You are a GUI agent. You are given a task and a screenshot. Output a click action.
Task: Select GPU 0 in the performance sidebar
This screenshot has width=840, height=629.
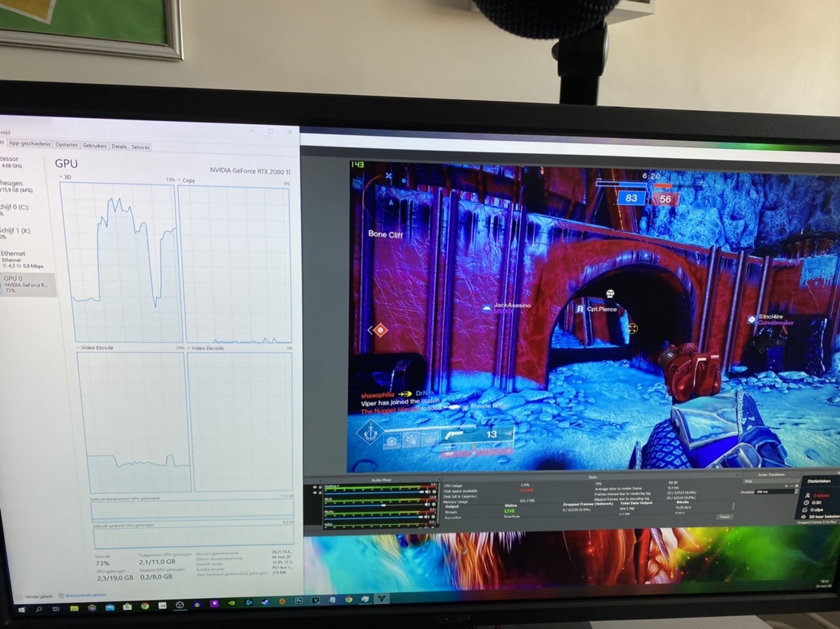(x=28, y=284)
